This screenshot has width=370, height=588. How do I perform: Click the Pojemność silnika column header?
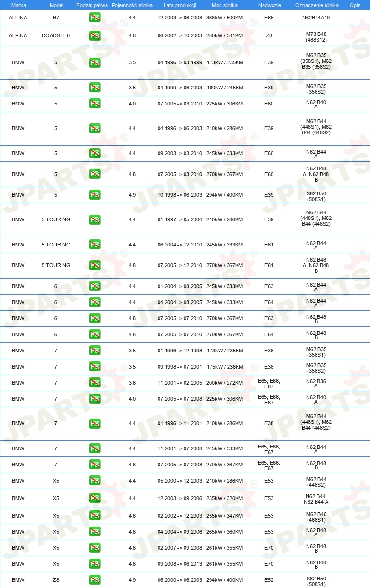132,5
